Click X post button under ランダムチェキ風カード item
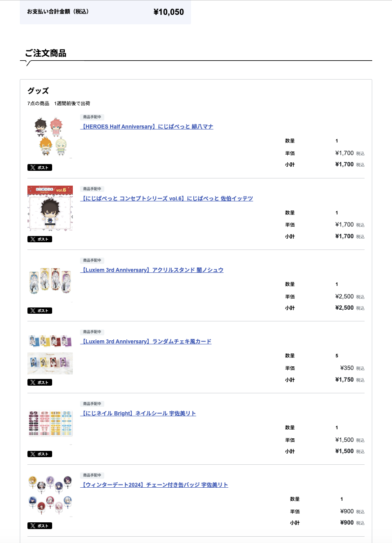 [40, 383]
